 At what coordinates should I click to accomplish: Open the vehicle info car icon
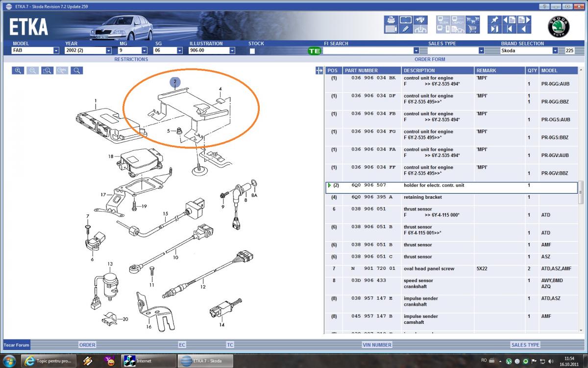tap(420, 29)
